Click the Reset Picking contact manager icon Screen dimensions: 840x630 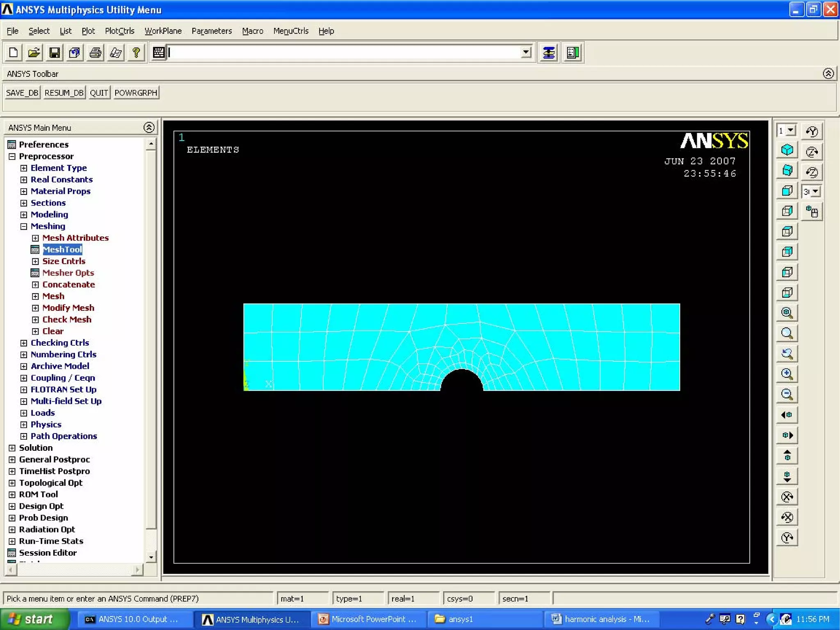[573, 52]
